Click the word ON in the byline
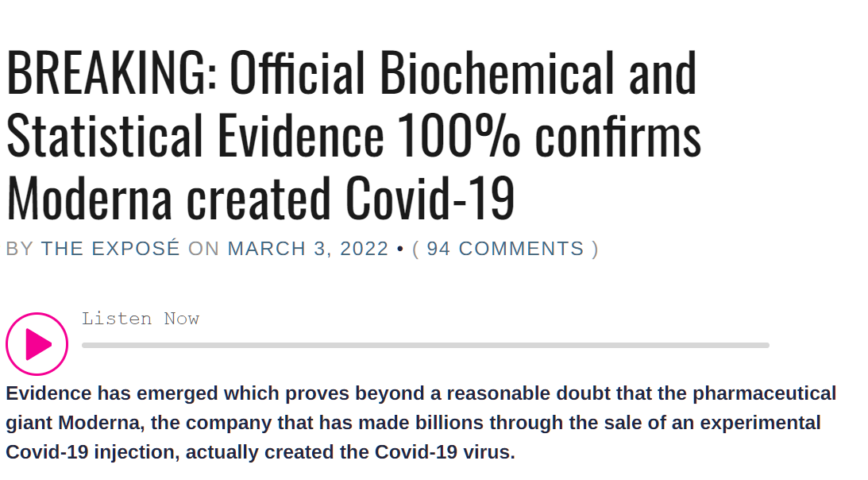868x480 pixels. [204, 248]
